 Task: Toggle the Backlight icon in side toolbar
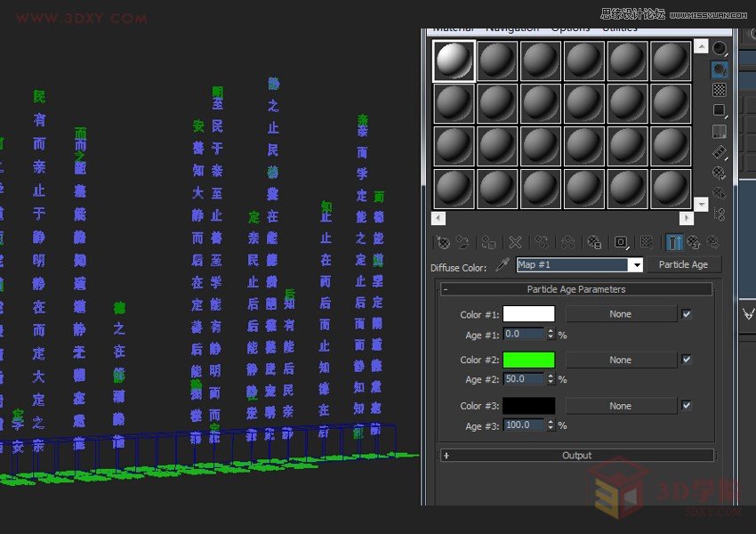(720, 69)
